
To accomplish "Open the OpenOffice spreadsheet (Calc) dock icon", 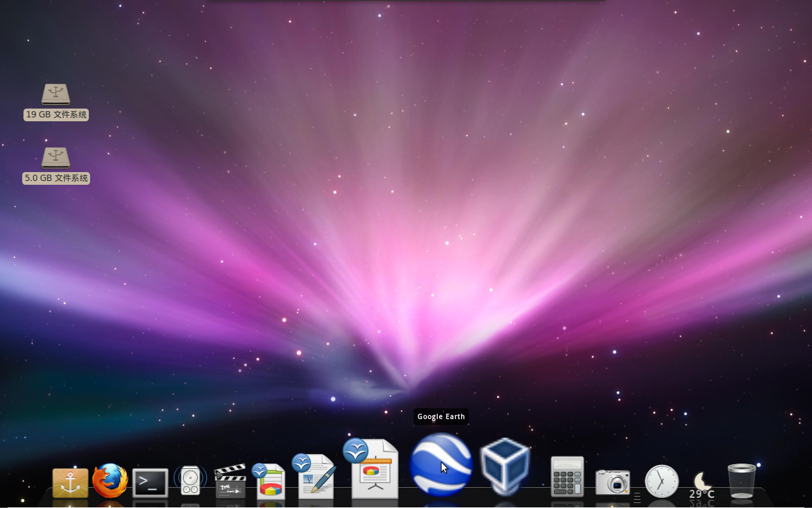I will click(x=270, y=481).
